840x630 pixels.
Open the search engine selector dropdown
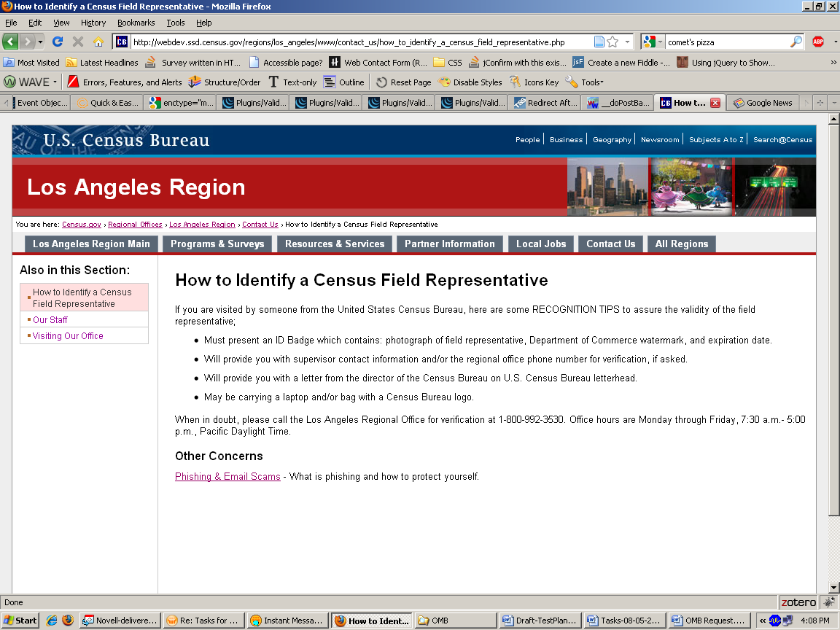659,42
